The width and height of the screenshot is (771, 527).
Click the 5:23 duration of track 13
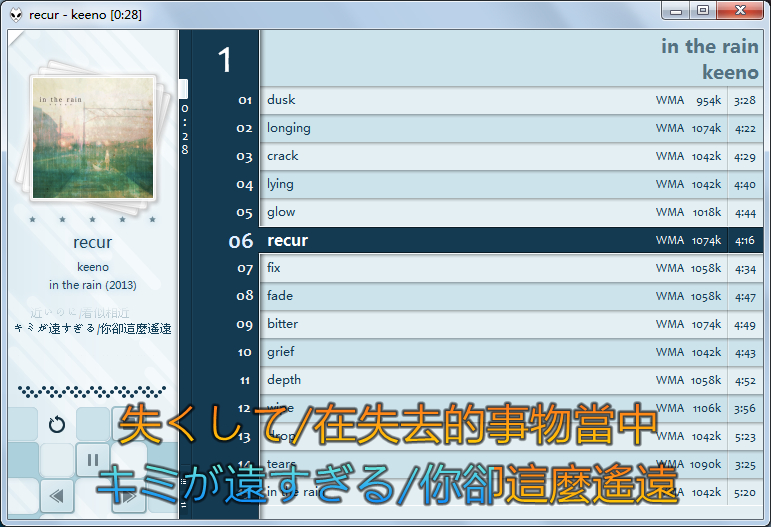coord(745,437)
